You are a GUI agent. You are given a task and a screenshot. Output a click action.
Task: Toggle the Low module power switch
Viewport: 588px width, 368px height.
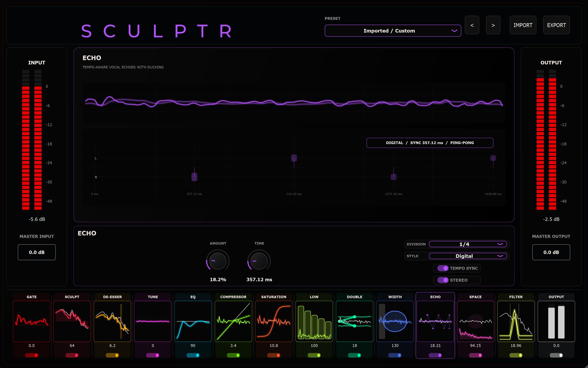point(314,355)
